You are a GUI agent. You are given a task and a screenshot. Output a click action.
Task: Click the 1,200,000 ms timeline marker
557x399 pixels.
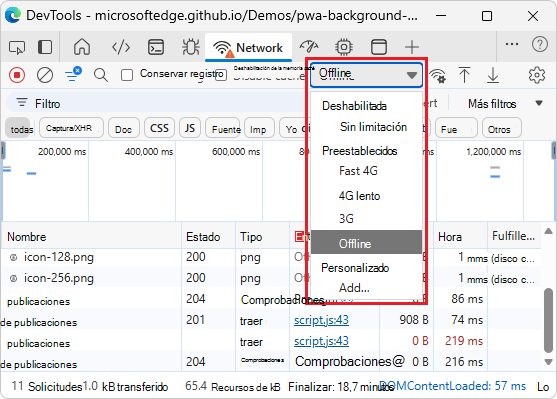(494, 152)
